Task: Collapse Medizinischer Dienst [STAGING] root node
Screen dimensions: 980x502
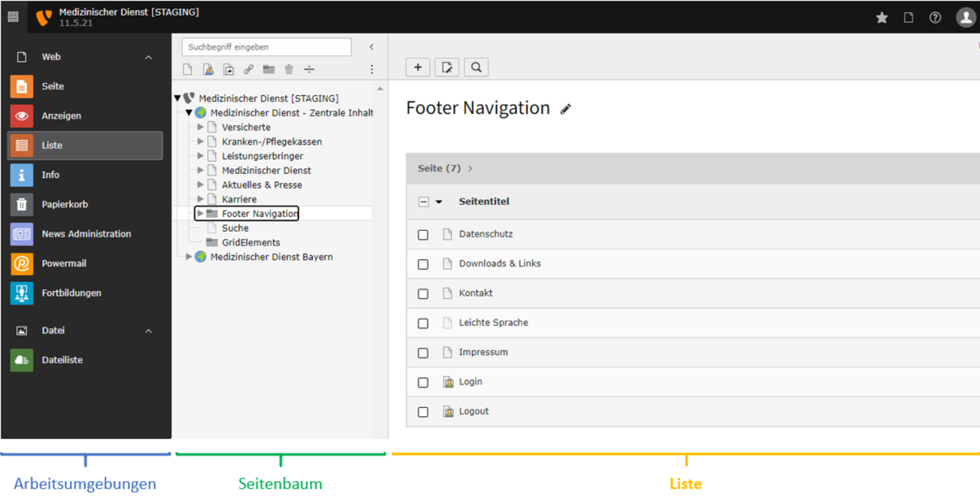Action: [x=178, y=98]
